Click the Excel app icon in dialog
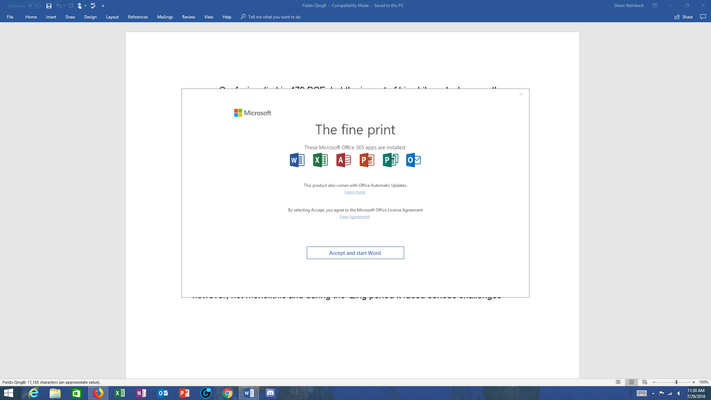Viewport: 711px width, 400px height. (320, 160)
